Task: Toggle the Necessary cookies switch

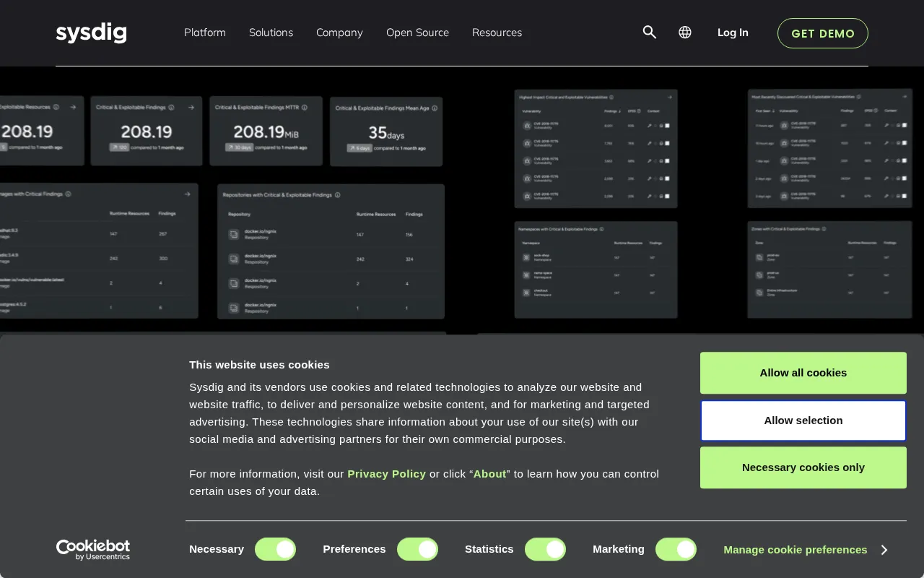Action: pyautogui.click(x=275, y=549)
